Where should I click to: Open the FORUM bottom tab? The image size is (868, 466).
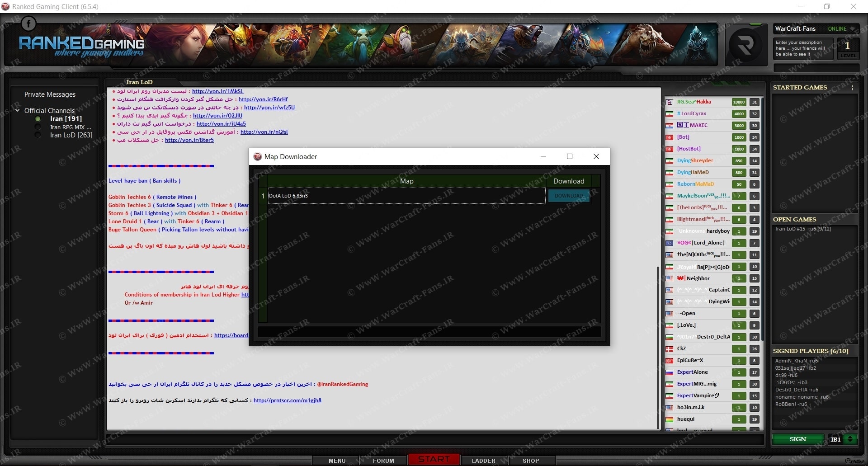pyautogui.click(x=383, y=461)
